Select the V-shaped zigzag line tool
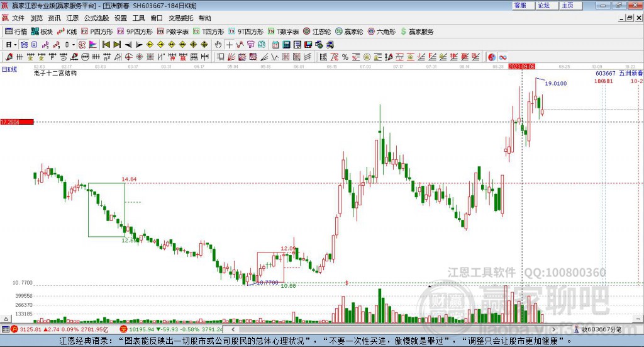The height and width of the screenshot is (347, 644). pos(274,57)
